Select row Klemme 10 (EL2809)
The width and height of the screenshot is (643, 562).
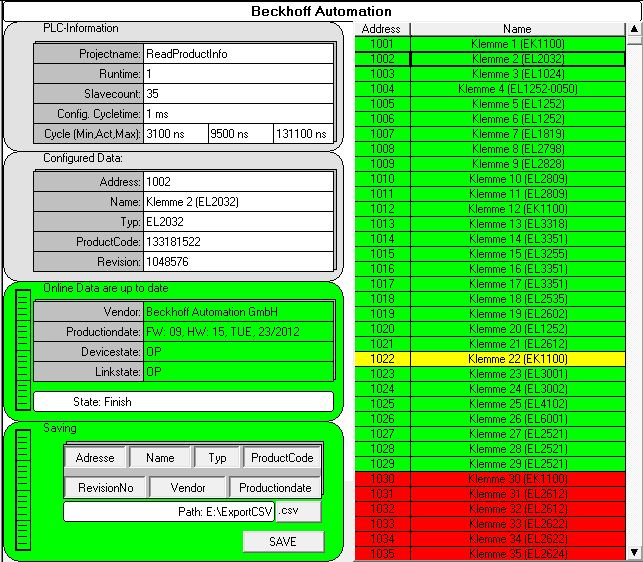click(x=490, y=179)
